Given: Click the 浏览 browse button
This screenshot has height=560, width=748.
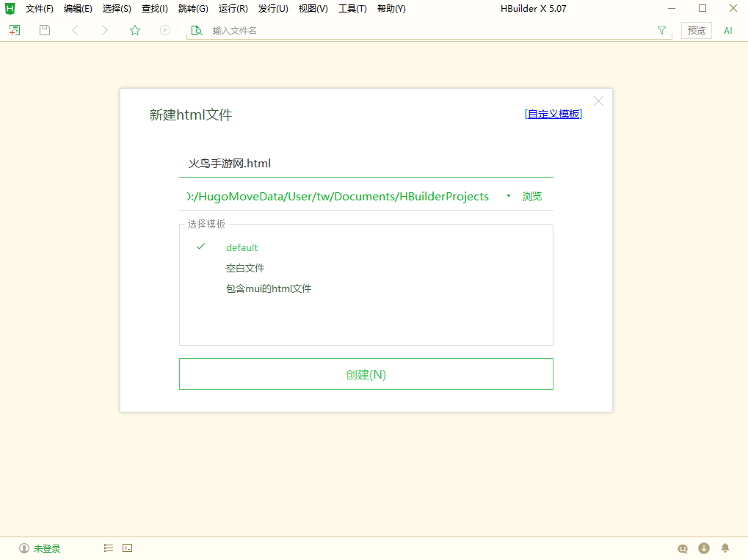Looking at the screenshot, I should click(532, 197).
